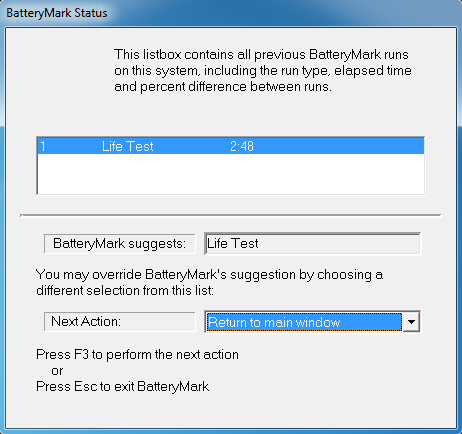Click the 2:48 elapsed time entry

click(x=242, y=146)
